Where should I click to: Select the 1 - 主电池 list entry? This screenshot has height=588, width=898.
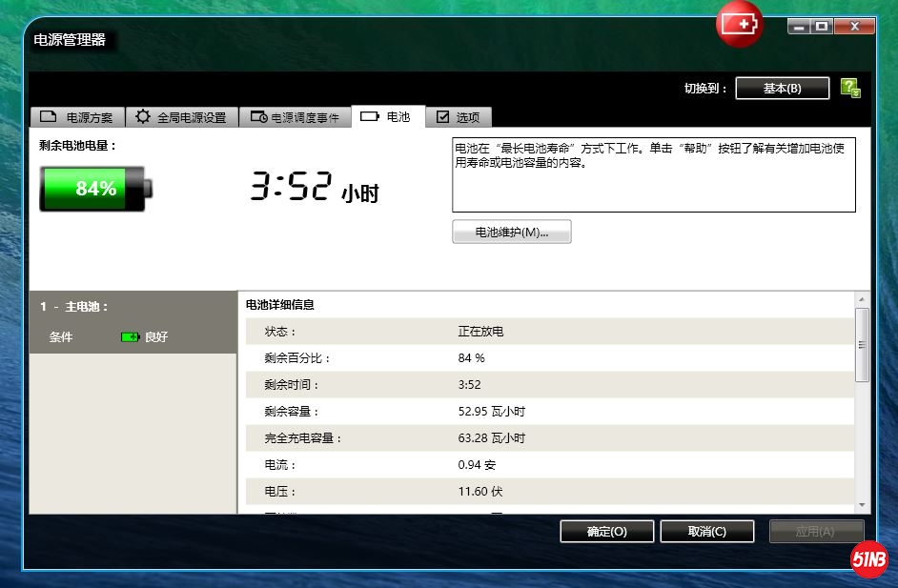(133, 307)
